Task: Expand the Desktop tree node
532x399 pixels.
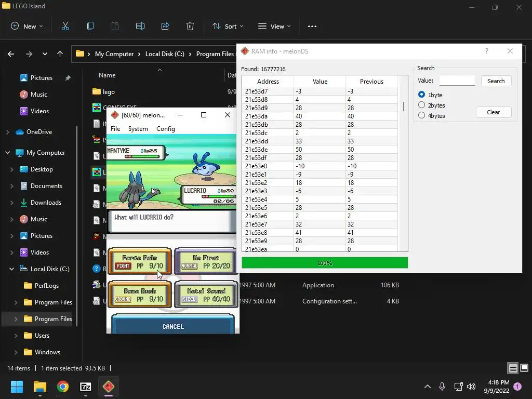Action: coord(12,169)
